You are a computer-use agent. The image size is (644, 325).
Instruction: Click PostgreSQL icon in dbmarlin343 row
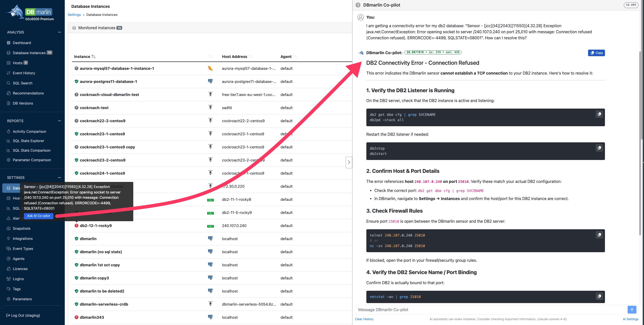pyautogui.click(x=210, y=317)
